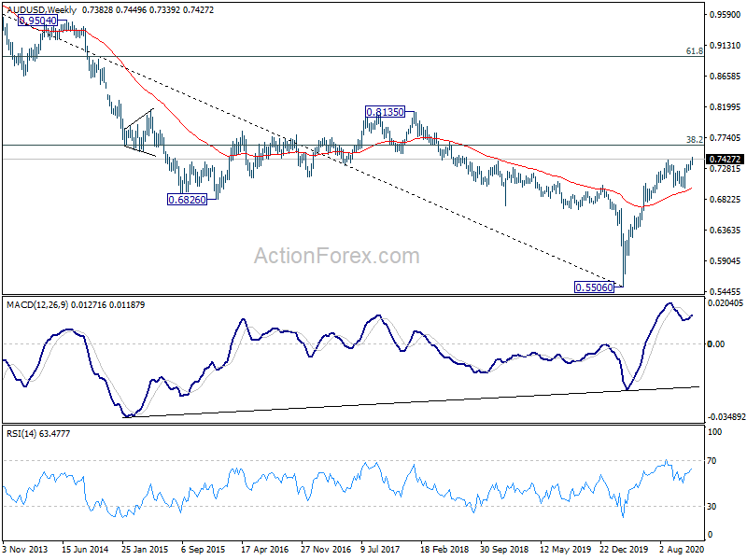Click the 0.91310 price axis value
Viewport: 747px width, 560px height.
[x=726, y=45]
